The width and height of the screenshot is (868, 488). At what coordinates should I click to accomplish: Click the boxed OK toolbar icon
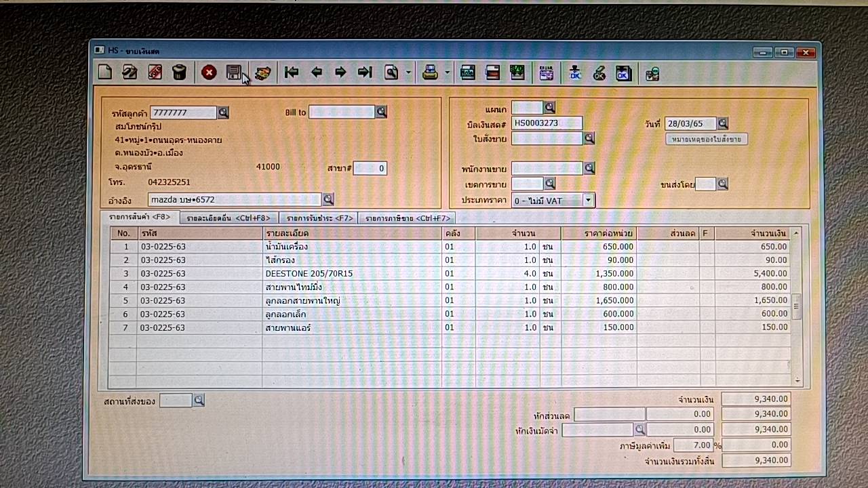[623, 73]
